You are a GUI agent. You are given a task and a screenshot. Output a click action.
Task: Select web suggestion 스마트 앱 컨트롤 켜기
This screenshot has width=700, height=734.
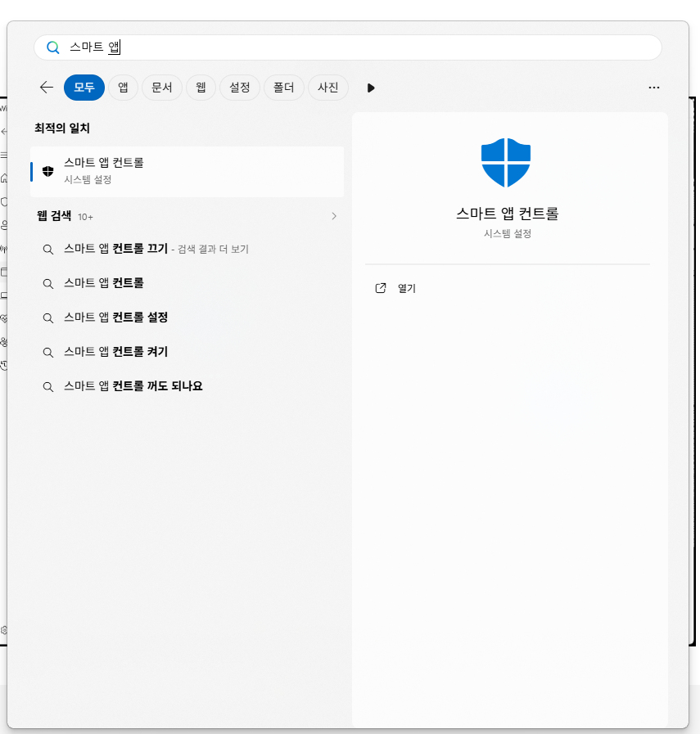[x=187, y=352]
